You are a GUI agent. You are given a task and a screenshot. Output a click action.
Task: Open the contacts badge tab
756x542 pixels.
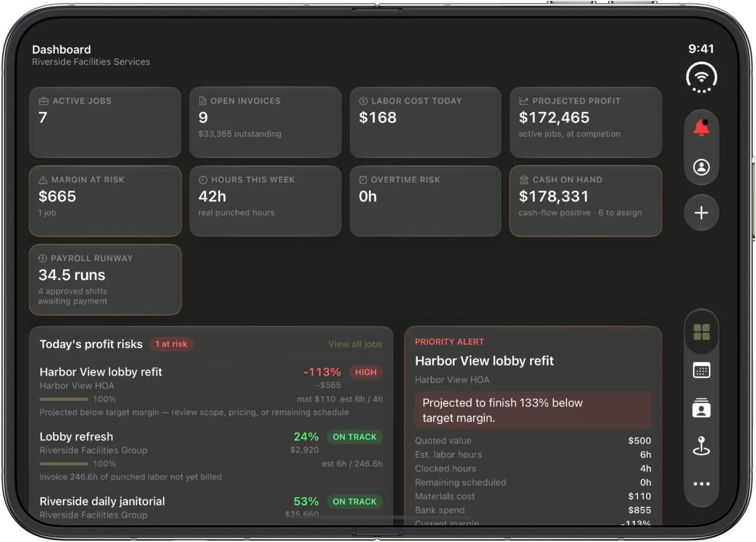tap(701, 408)
